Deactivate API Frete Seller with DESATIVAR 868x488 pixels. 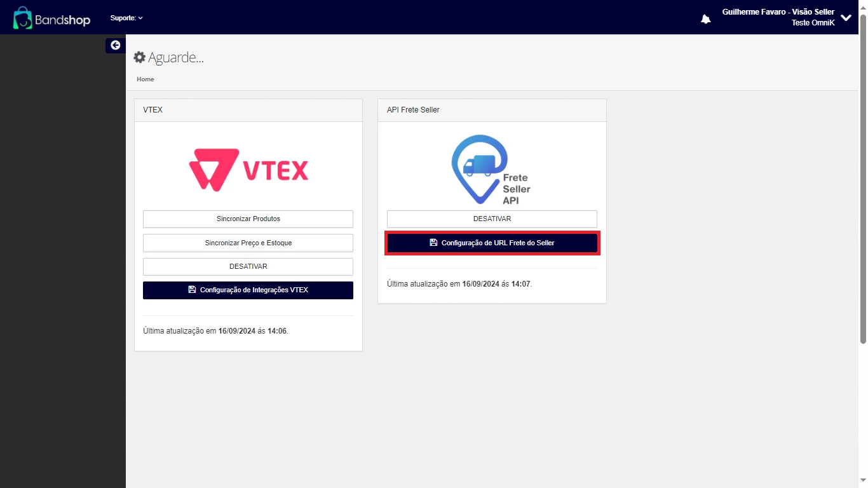[x=492, y=219]
